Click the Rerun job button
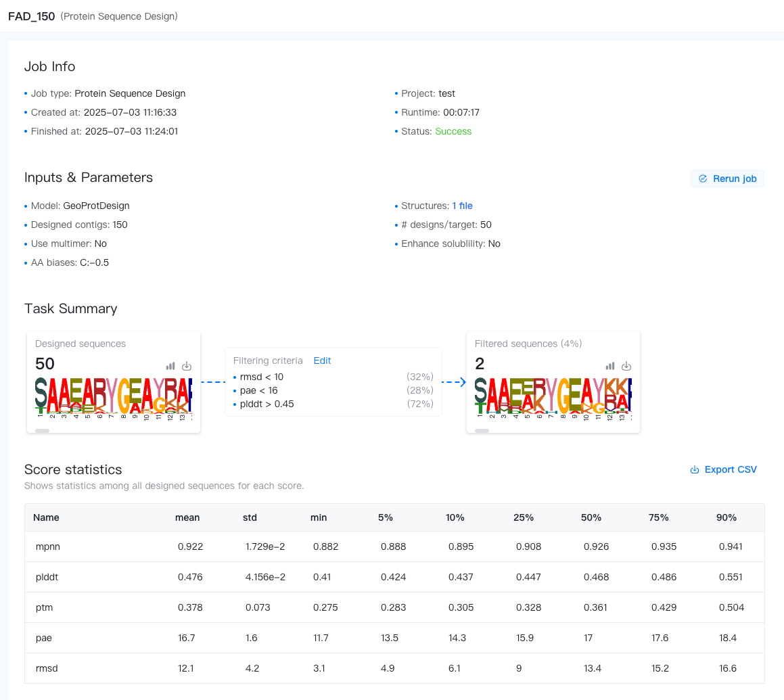Screen dimensions: 784x700 727,179
